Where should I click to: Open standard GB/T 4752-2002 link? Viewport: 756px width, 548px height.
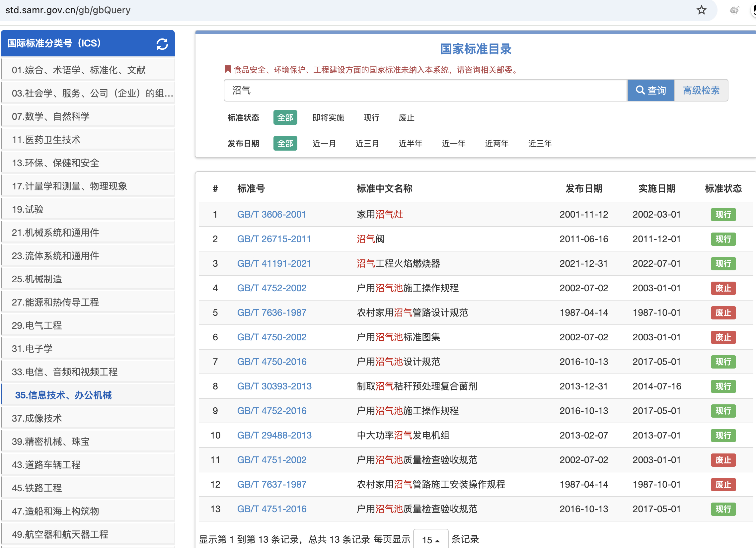coord(272,288)
